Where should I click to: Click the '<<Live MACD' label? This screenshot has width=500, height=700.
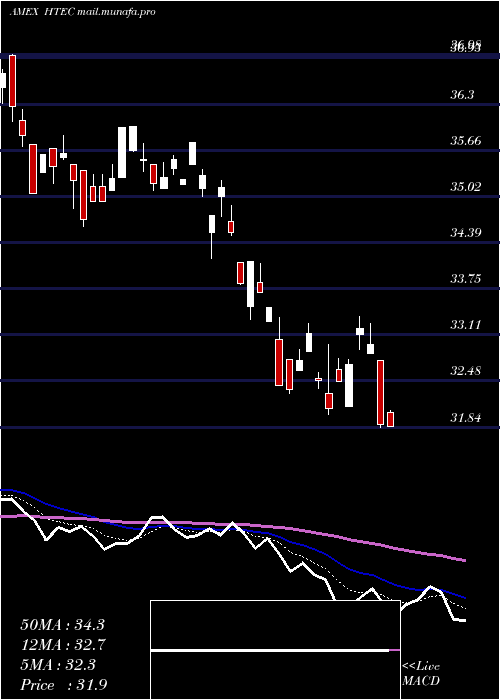(x=421, y=673)
